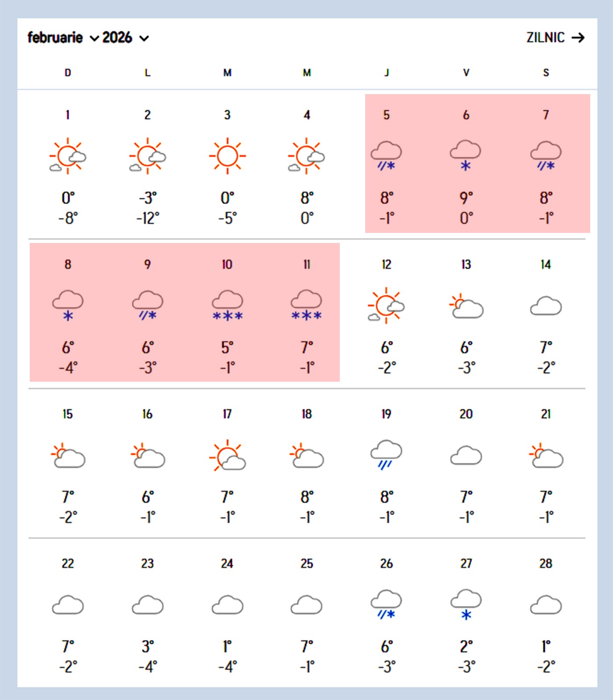Click the sleet cloud icon on February 5
This screenshot has height=700, width=613.
[386, 156]
